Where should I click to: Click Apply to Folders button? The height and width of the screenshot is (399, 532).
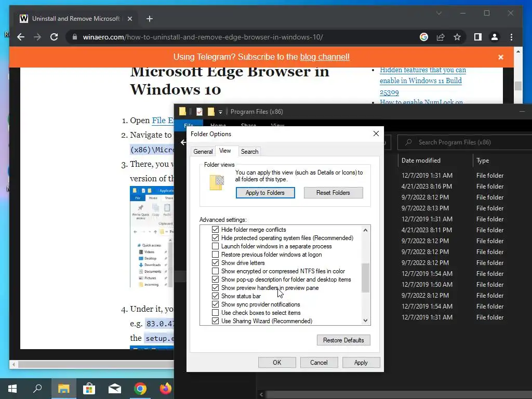coord(265,193)
